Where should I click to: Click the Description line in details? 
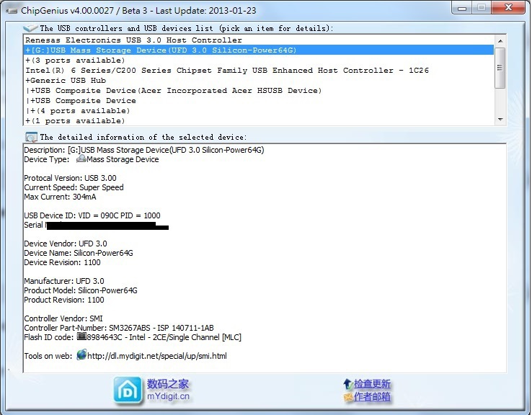[144, 150]
